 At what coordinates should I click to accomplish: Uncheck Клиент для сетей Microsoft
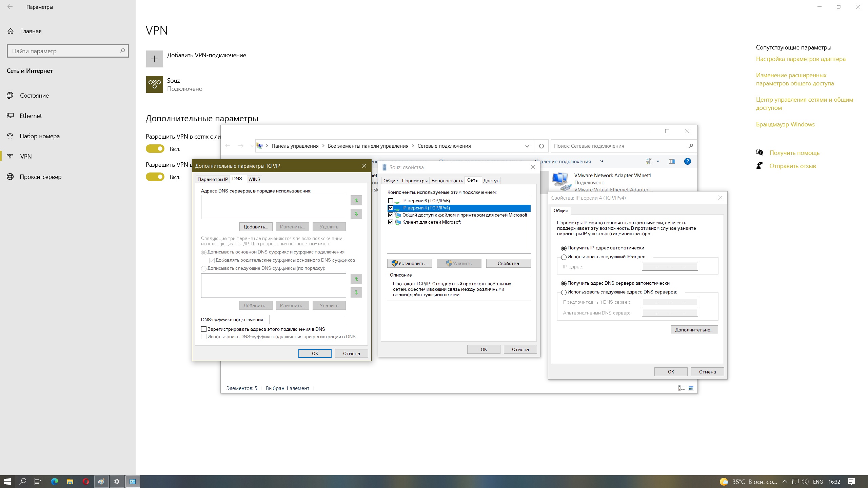(x=391, y=222)
